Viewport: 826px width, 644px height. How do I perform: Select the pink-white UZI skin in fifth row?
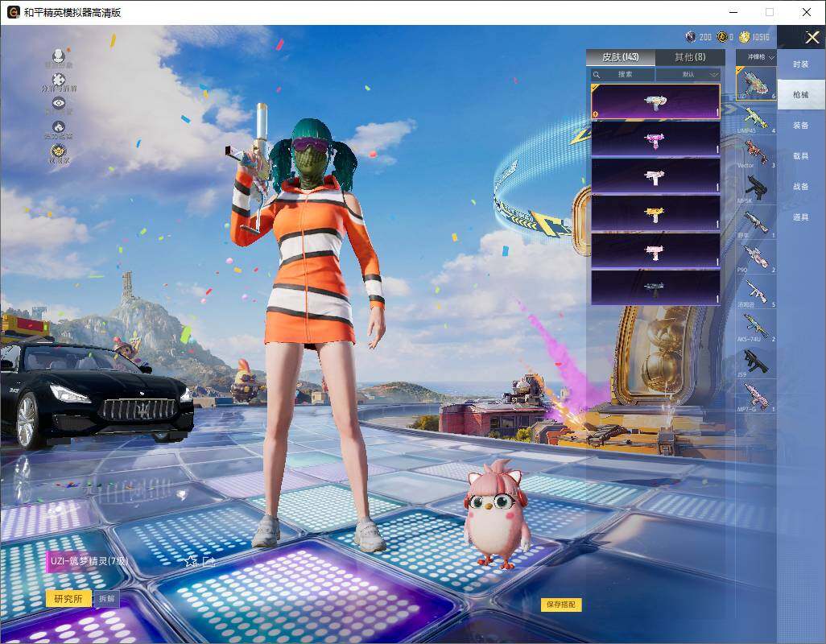(x=655, y=250)
